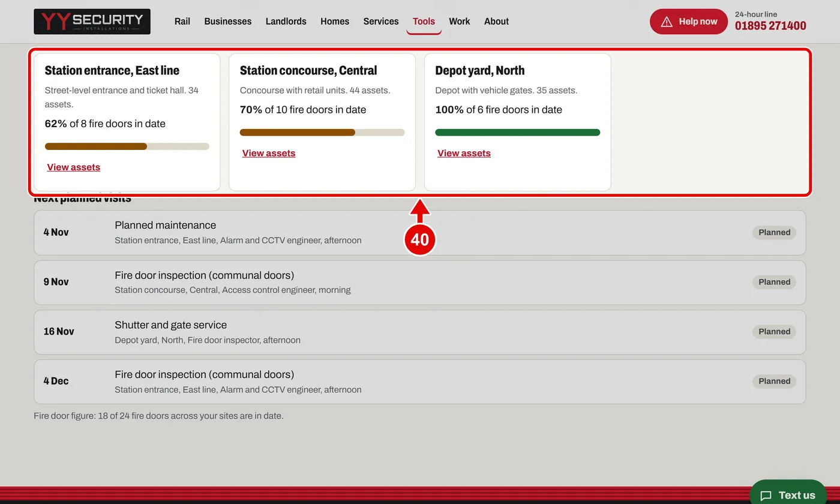Click the "16 Nov" visit date
Screen dimensions: 840x504
[59, 331]
